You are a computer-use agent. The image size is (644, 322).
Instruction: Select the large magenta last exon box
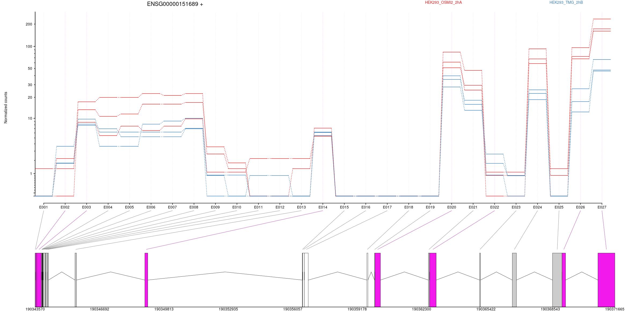click(606, 280)
